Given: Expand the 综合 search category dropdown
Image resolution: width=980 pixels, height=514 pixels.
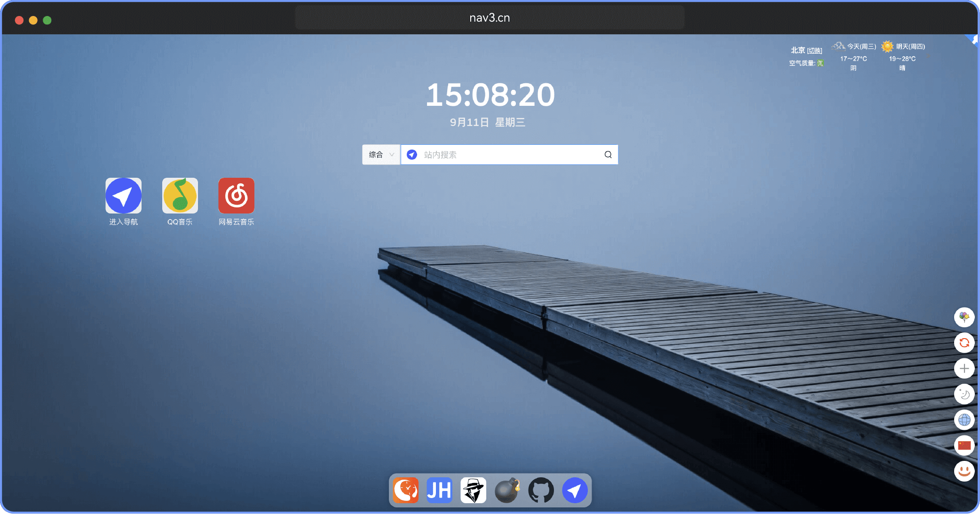Looking at the screenshot, I should (381, 155).
